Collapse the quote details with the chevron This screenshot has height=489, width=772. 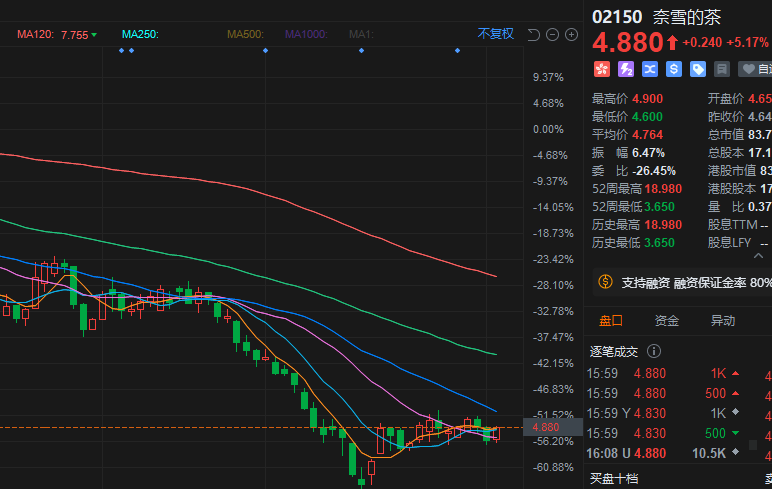pos(758,256)
